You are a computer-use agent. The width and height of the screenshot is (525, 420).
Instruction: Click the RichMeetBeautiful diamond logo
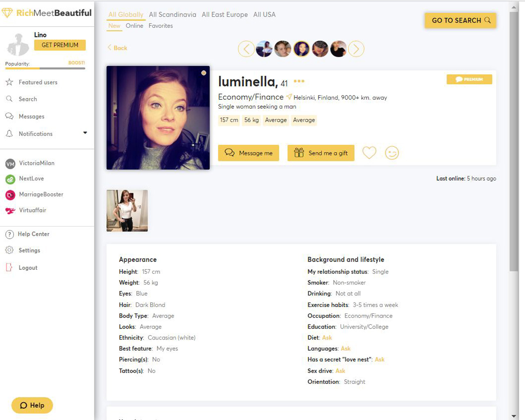tap(8, 13)
